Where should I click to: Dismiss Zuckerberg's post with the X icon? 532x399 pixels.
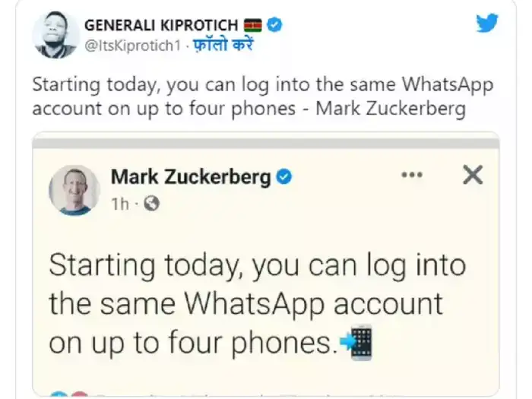coord(473,176)
